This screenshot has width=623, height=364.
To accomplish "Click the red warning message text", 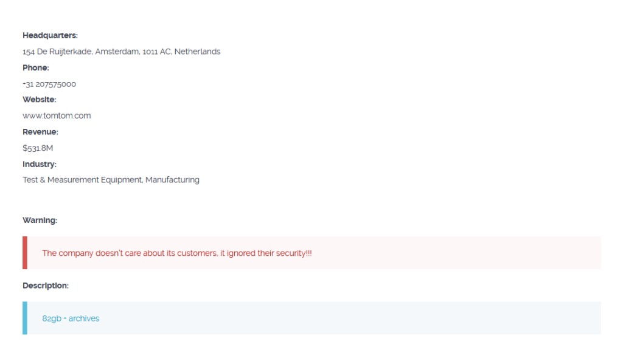I will click(x=177, y=253).
